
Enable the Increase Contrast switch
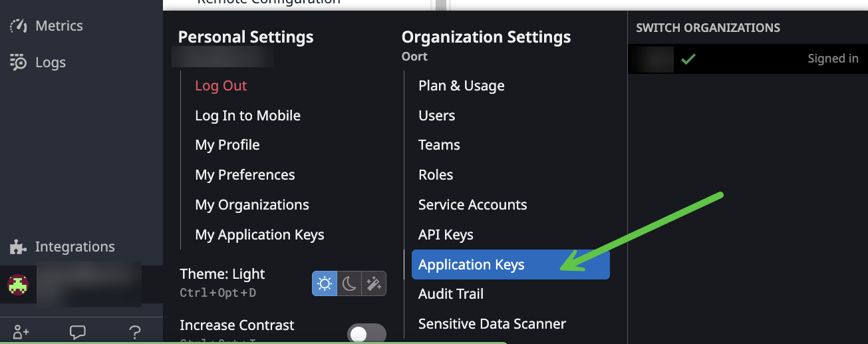pos(366,333)
